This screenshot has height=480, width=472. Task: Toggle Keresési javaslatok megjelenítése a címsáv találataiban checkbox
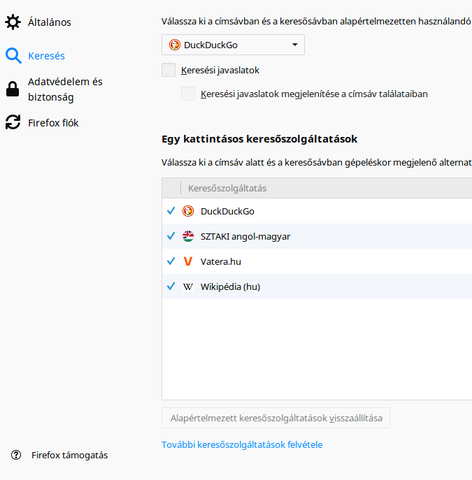[x=188, y=94]
